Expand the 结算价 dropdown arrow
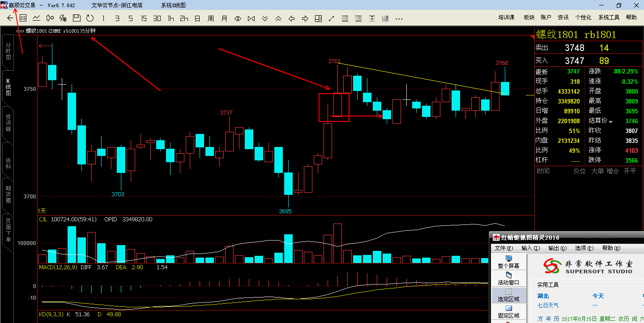644x323 pixels. (x=610, y=121)
